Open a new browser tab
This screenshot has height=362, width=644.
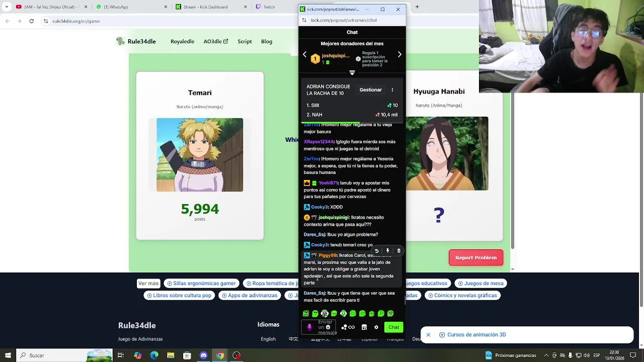point(417,7)
